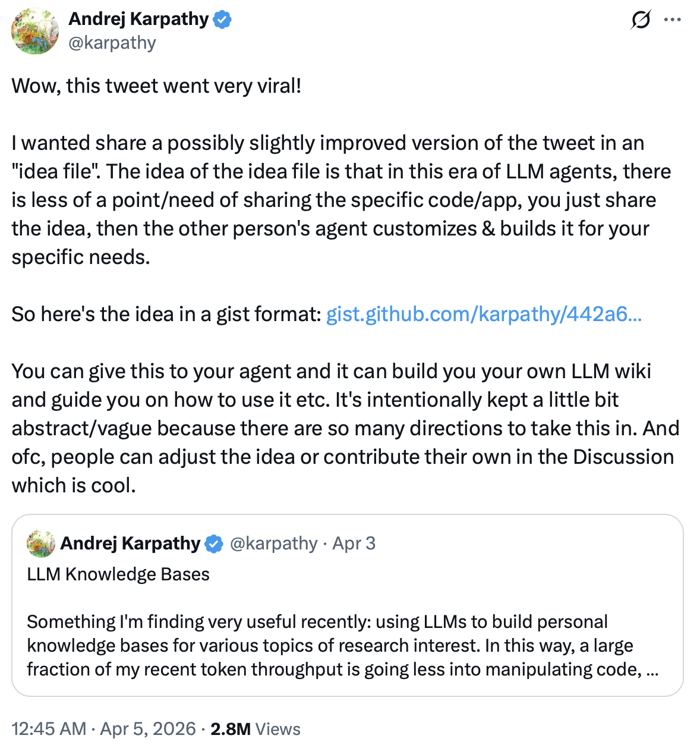Open the Apr 3 date on the quoted tweet
The width and height of the screenshot is (700, 754).
(354, 543)
